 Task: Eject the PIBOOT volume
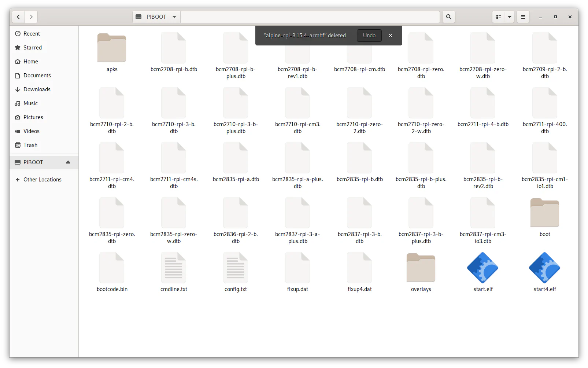(x=68, y=162)
